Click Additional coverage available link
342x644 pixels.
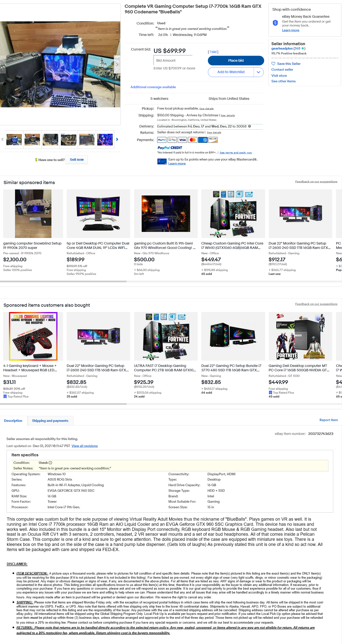coord(153,87)
